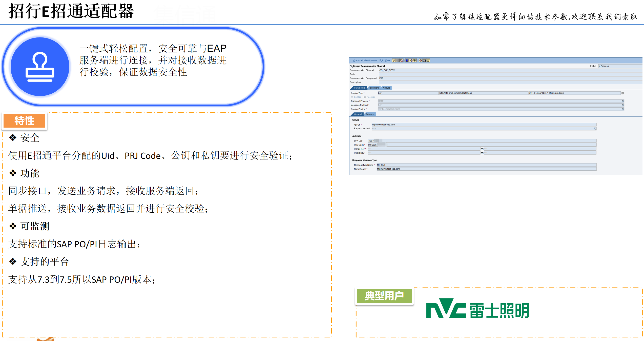Select the Receiver radio button
The image size is (644, 341).
(x=365, y=97)
